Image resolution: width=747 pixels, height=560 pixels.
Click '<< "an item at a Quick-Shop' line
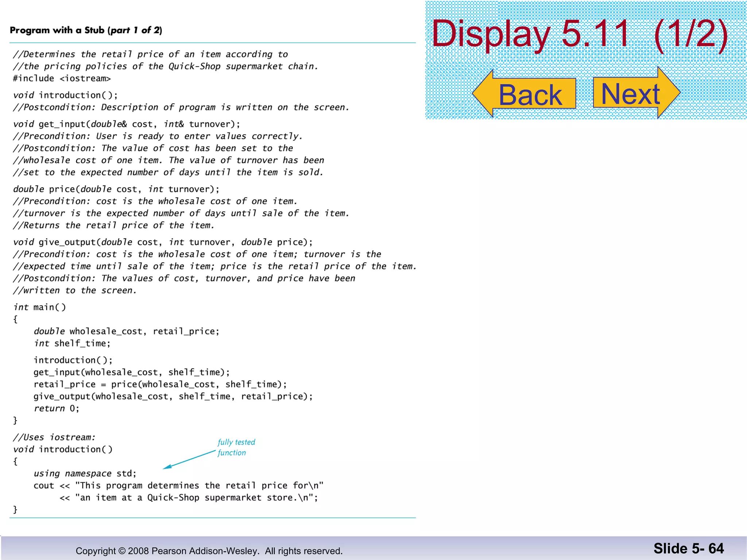pyautogui.click(x=189, y=498)
